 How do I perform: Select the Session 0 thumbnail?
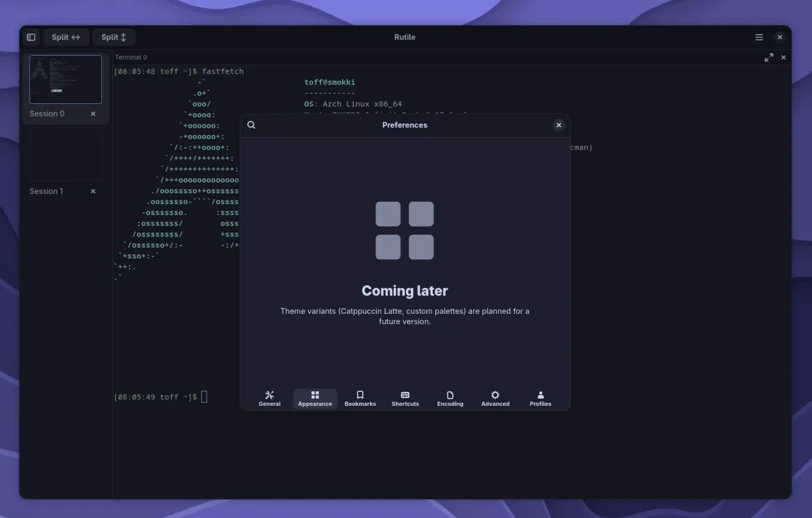(65, 79)
